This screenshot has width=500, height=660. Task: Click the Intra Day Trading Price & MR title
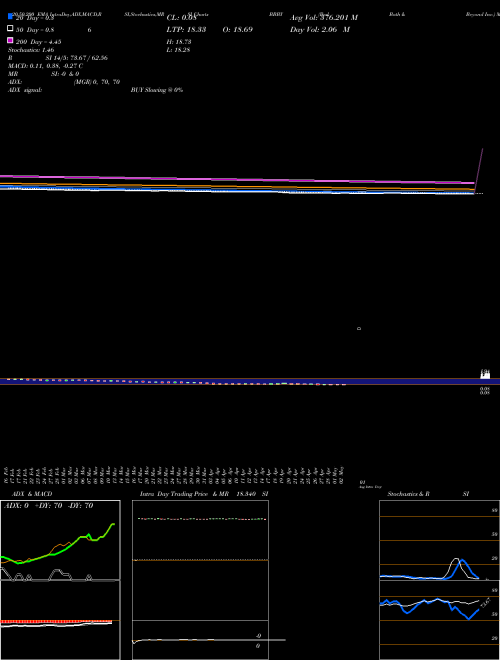click(x=184, y=494)
